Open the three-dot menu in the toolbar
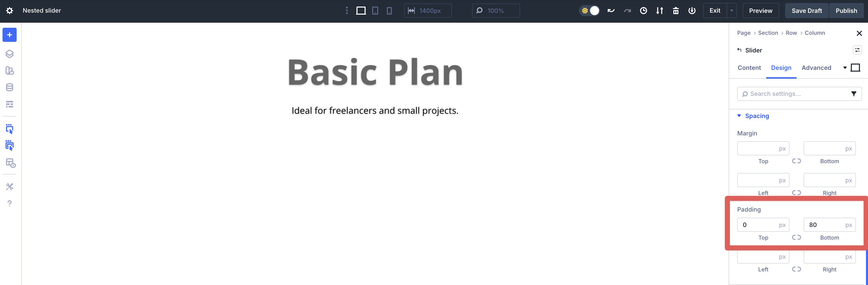868x285 pixels. point(347,10)
